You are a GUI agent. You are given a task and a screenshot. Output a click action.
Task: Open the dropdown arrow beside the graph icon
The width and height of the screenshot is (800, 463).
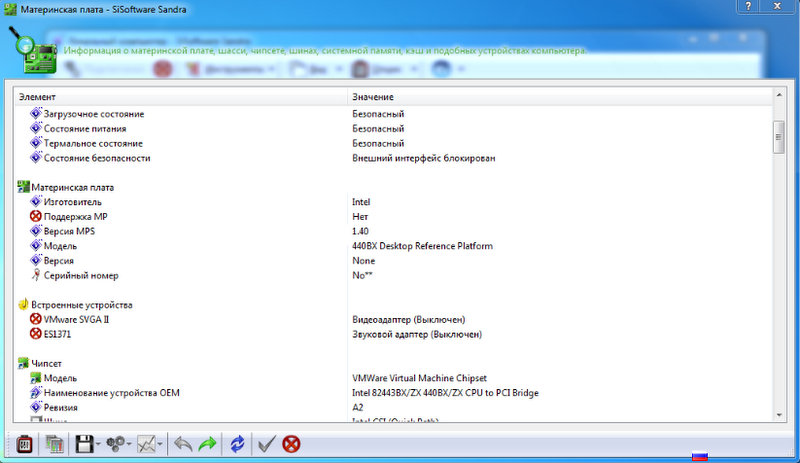160,444
